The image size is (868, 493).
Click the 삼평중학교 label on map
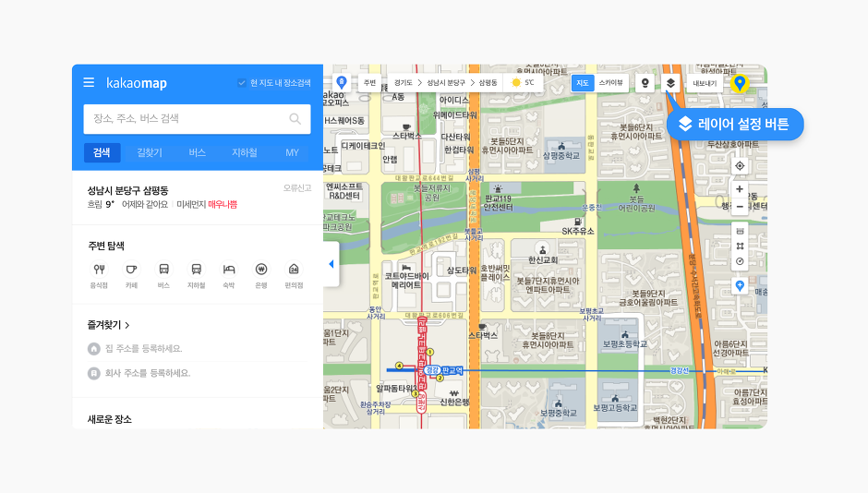[561, 155]
